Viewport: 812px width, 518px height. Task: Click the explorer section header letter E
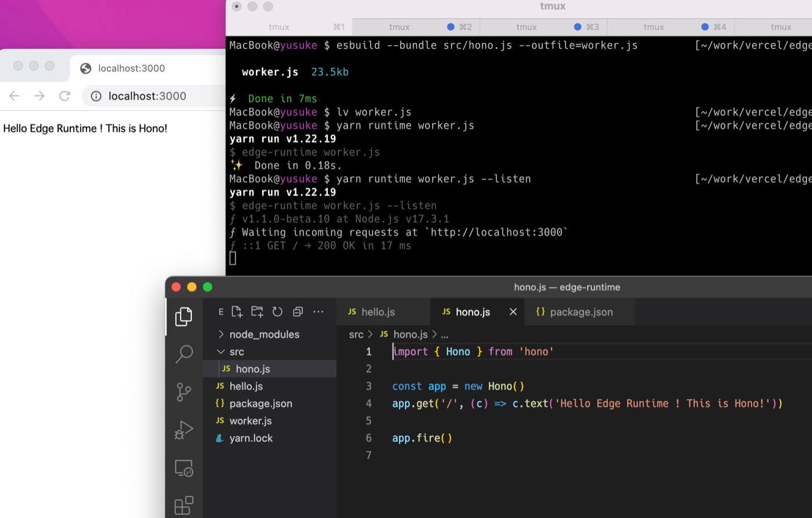pos(221,312)
